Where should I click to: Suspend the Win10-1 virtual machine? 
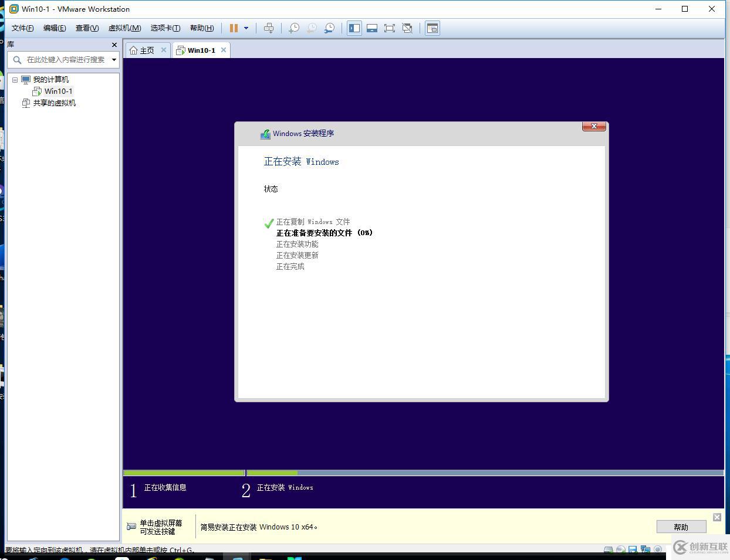[233, 28]
